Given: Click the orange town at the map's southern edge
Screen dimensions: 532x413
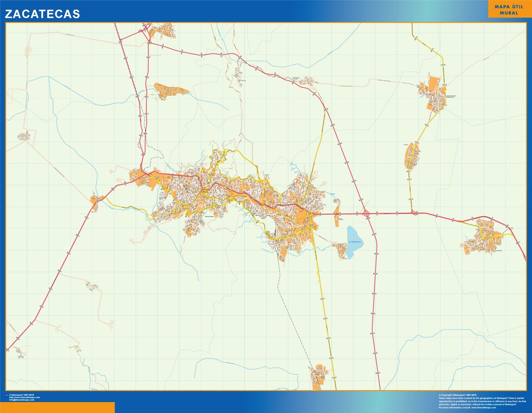Looking at the screenshot, I should tap(317, 377).
